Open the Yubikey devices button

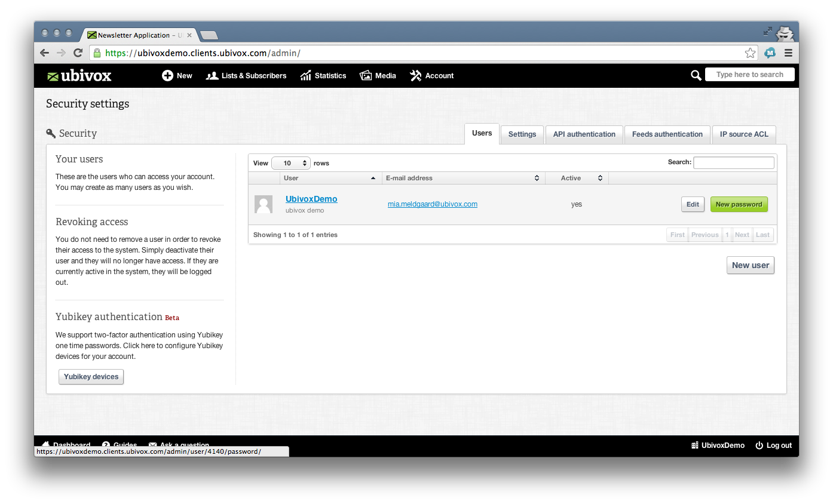[x=91, y=377]
